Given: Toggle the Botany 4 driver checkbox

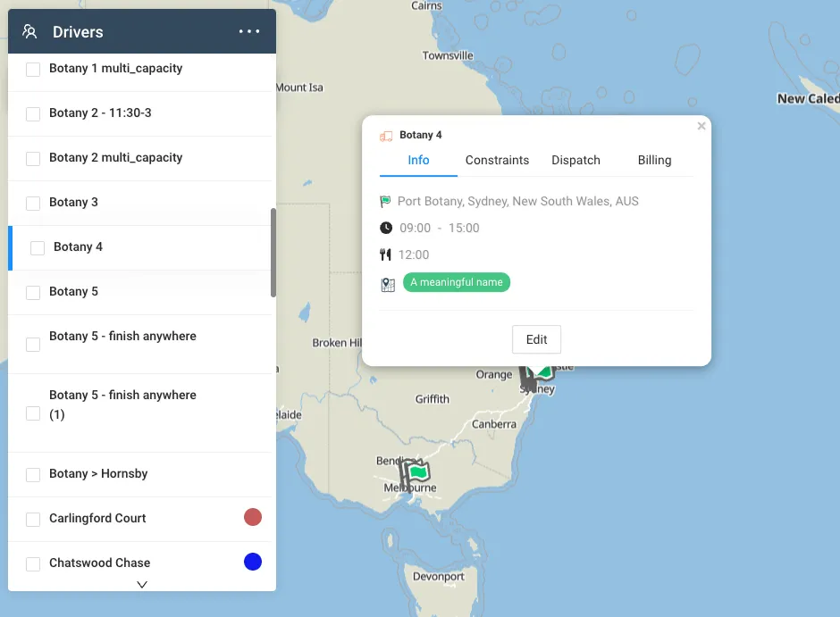Looking at the screenshot, I should click(38, 248).
